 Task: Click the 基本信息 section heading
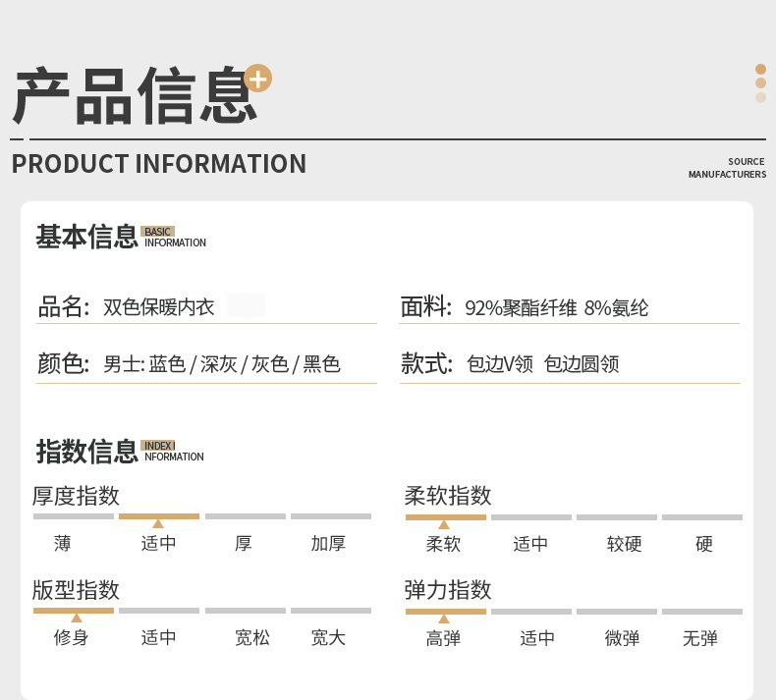86,236
